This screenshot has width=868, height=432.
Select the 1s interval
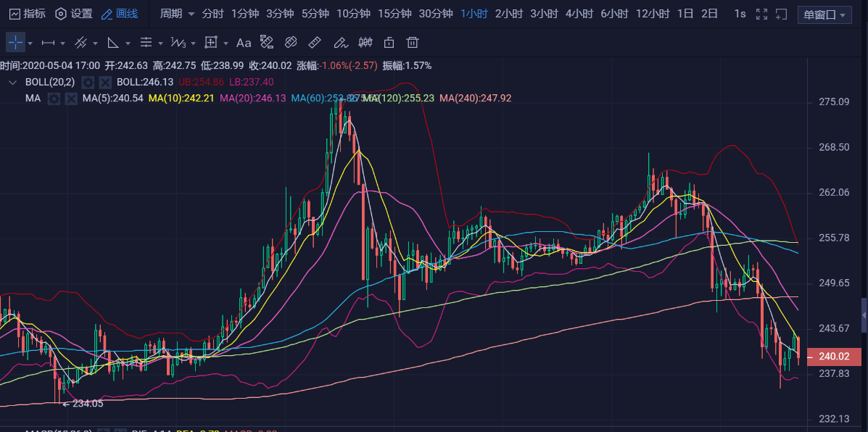click(x=740, y=14)
